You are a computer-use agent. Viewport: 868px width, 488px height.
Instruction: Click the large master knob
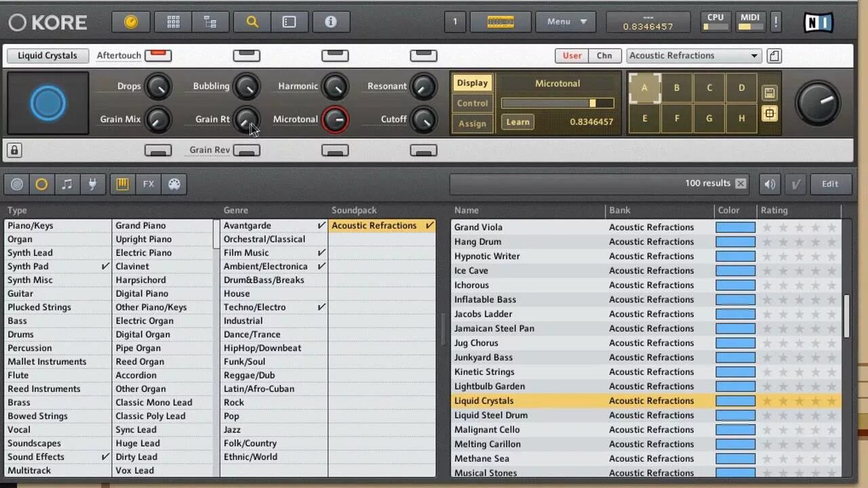coord(818,103)
